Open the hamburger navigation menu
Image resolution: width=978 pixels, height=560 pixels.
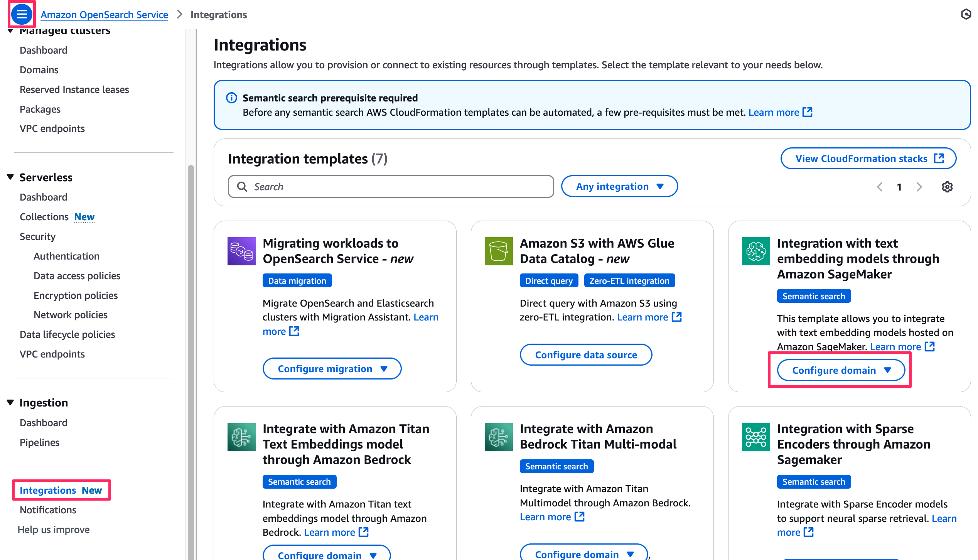click(x=22, y=14)
